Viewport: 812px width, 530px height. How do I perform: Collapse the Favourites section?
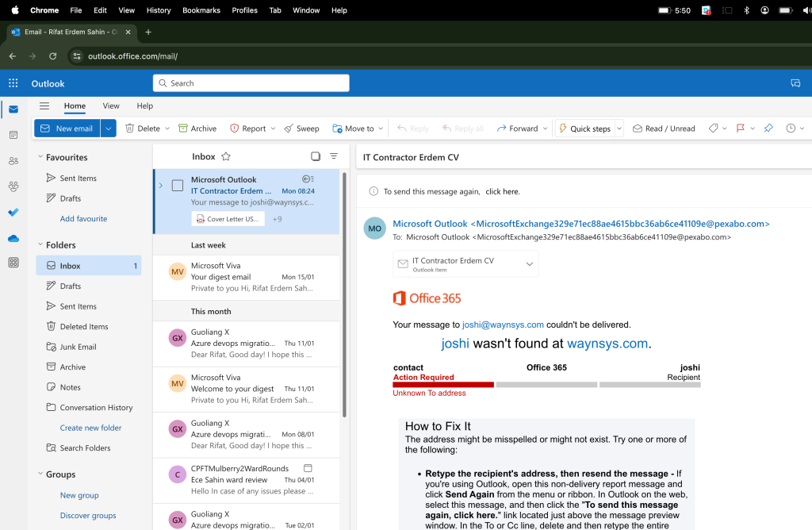40,156
